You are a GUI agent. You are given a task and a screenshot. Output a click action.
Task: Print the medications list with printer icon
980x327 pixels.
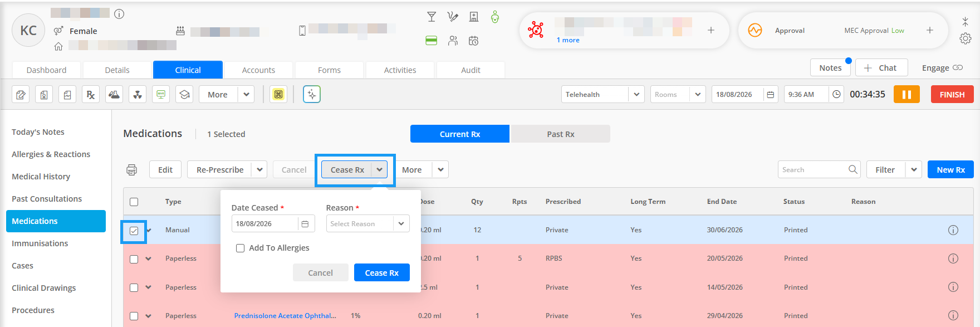132,170
